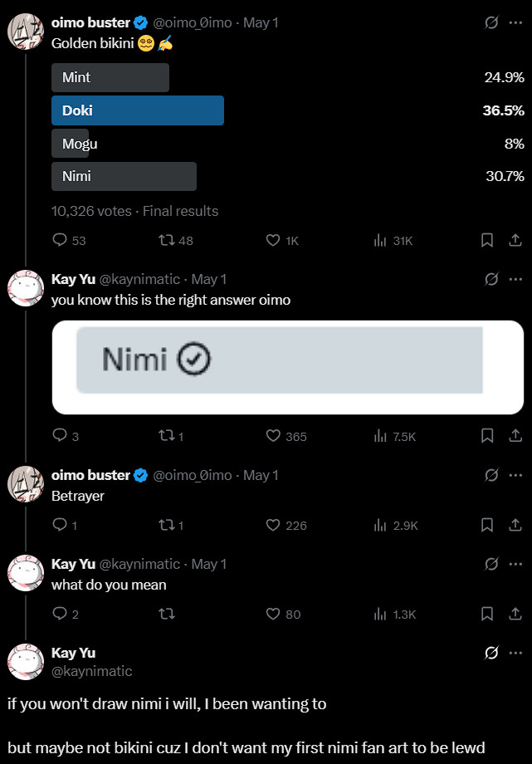Open Kay Yu's avatar on the bottom post
Image resolution: width=532 pixels, height=764 pixels.
26,662
